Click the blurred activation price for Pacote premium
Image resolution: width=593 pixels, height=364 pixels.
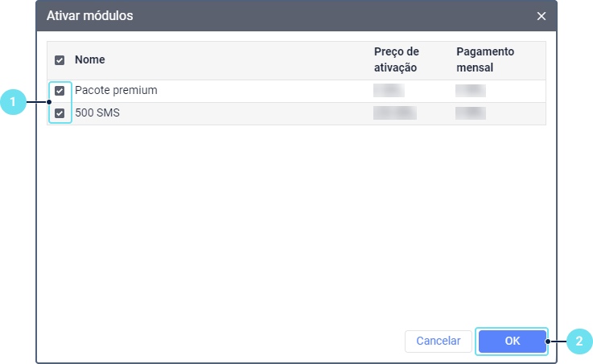[x=389, y=91]
